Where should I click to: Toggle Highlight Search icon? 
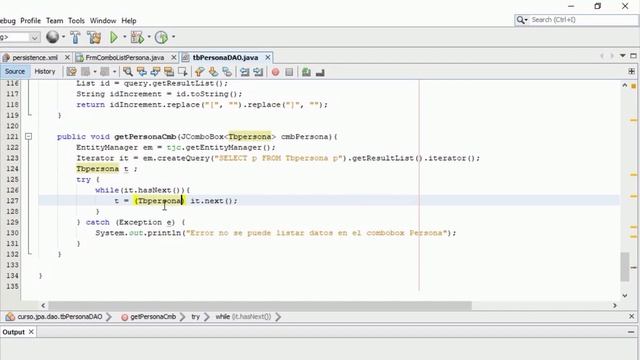tap(169, 72)
